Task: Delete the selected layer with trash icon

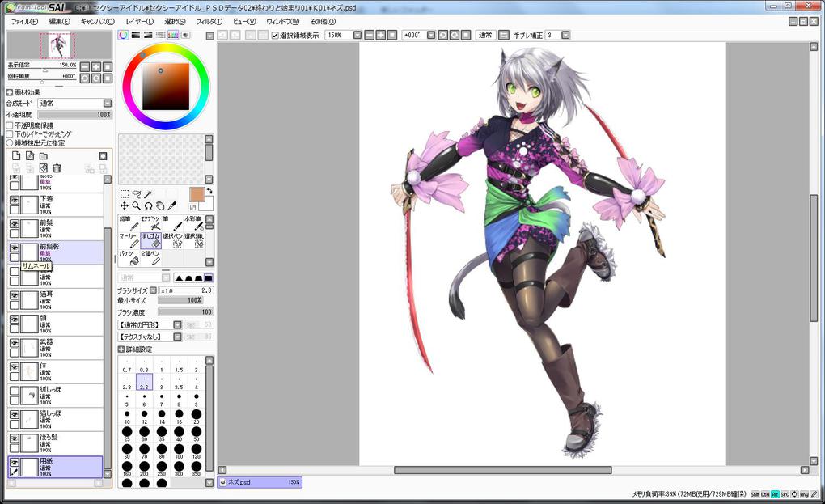Action: tap(57, 168)
